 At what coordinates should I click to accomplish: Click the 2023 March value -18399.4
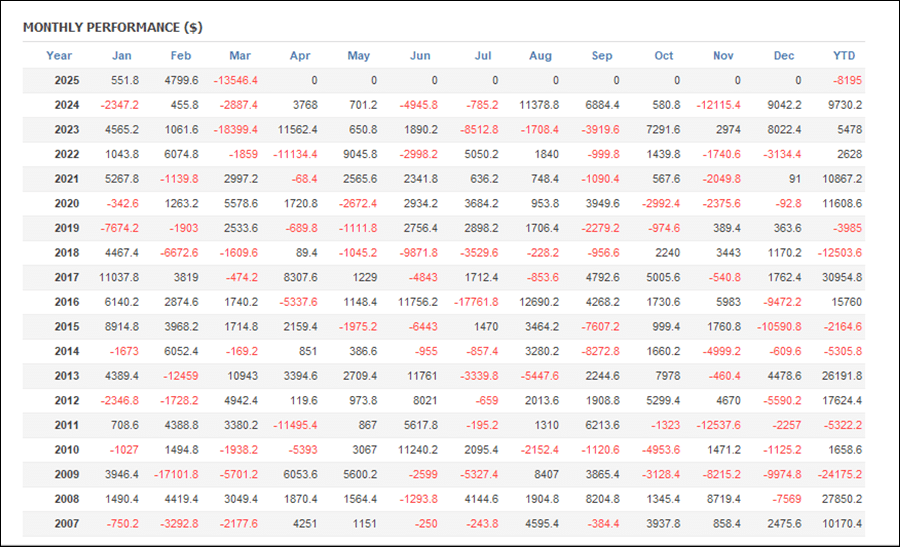pyautogui.click(x=235, y=130)
